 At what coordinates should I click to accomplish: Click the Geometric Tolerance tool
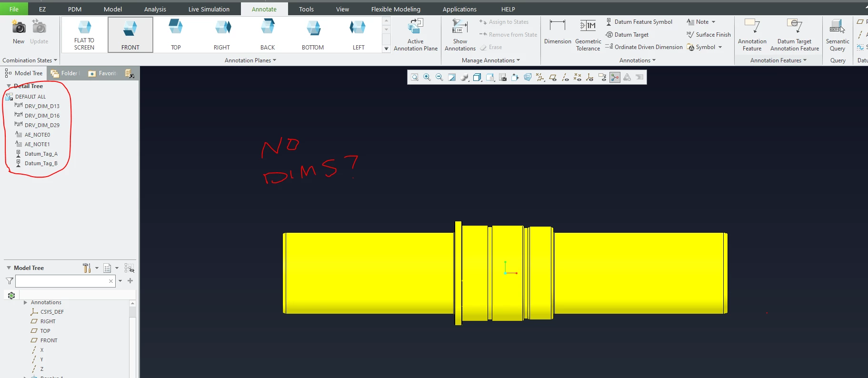(588, 35)
